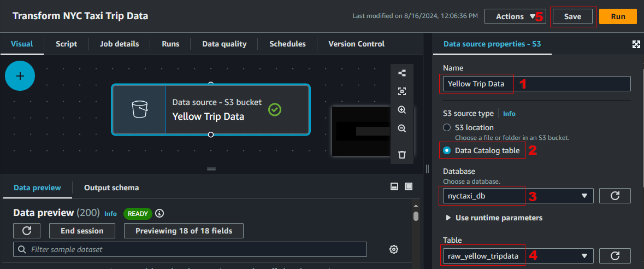
Task: Click the green checkmark on Yellow Trip Data node
Action: pos(275,110)
